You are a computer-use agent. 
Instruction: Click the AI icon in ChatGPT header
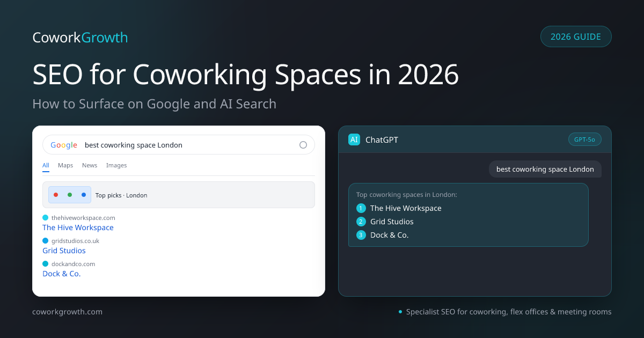tap(354, 139)
